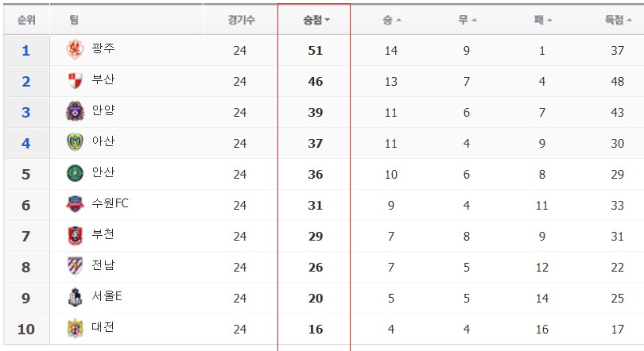This screenshot has height=351, width=644.
Task: Sort by 득점 goals scored header
Action: (x=618, y=20)
